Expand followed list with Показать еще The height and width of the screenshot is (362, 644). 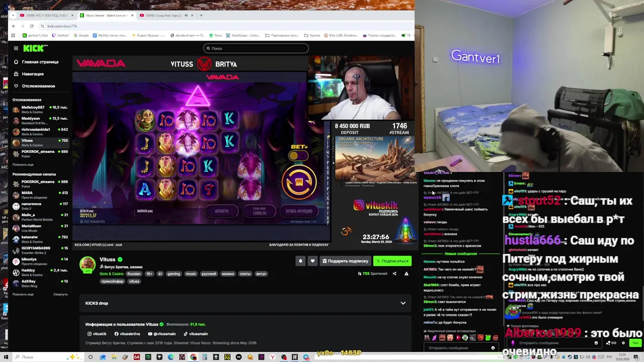click(x=23, y=164)
